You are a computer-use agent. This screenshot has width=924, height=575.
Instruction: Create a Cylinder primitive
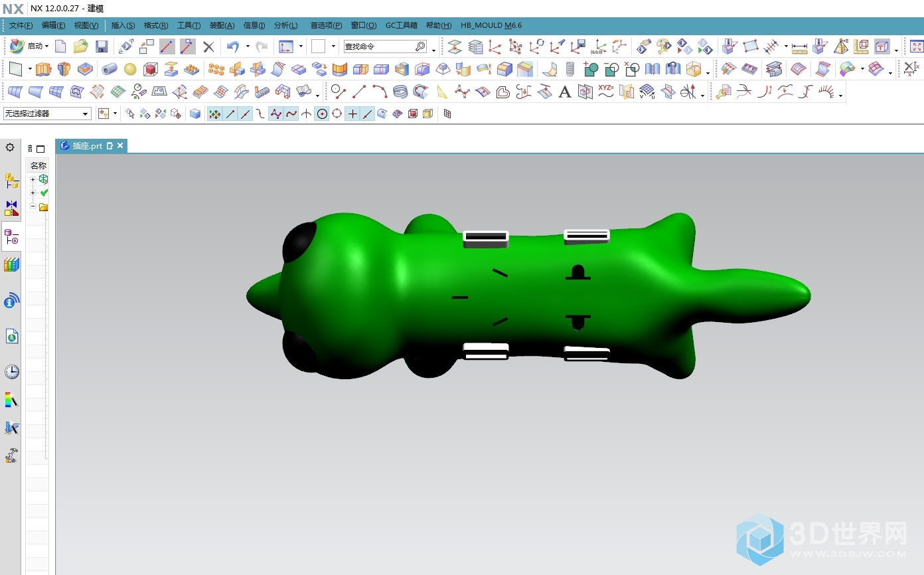110,69
